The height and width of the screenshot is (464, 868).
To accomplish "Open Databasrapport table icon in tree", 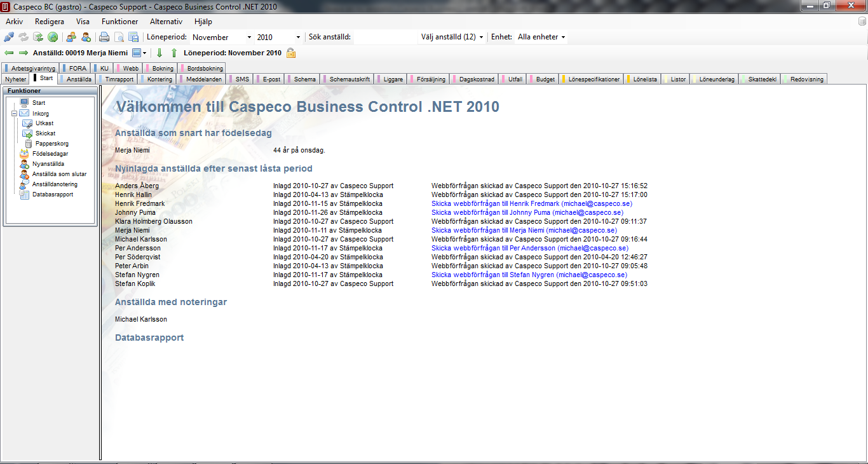I will tap(24, 194).
